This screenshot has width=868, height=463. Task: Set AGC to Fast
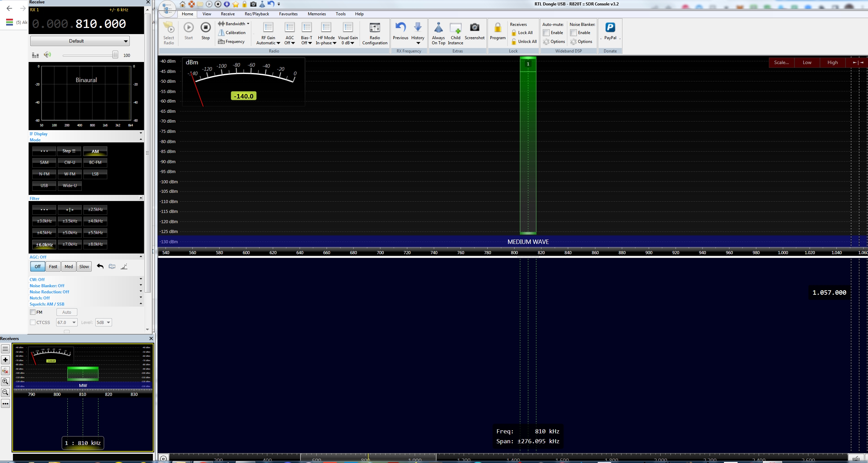53,266
